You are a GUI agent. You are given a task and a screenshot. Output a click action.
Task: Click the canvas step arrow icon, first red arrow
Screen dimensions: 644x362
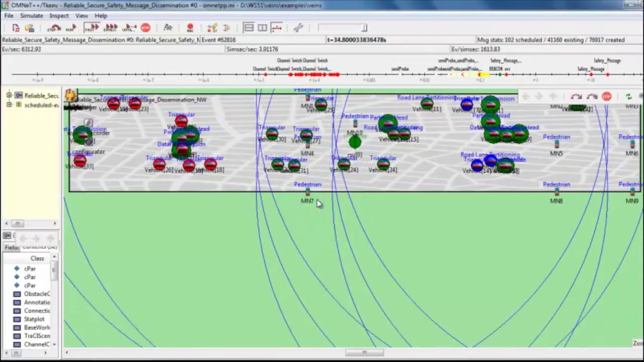click(577, 96)
